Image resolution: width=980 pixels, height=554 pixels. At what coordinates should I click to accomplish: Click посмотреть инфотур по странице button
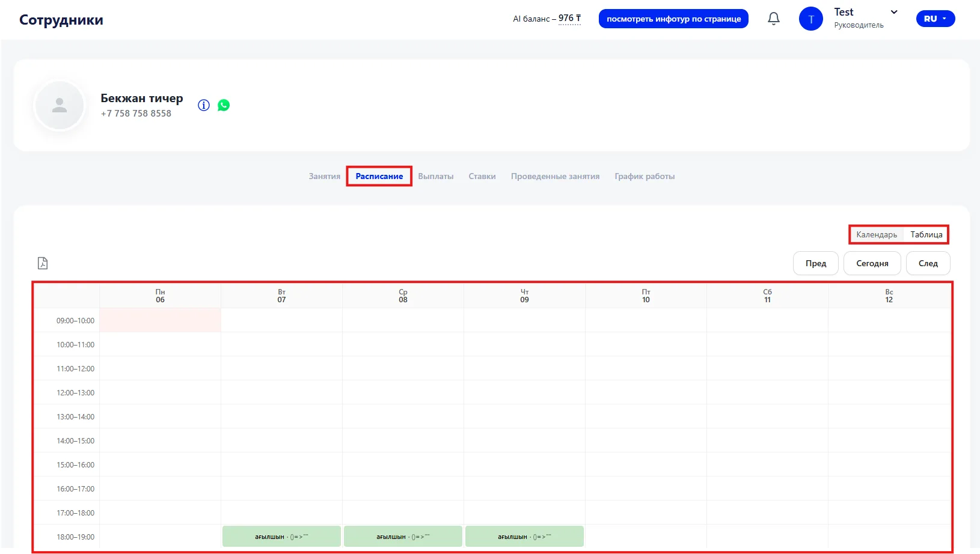coord(673,19)
